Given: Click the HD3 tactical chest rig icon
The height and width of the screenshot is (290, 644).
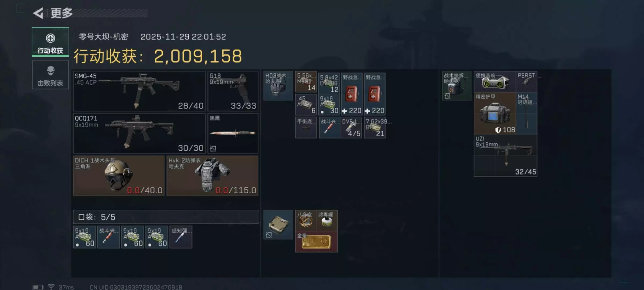Looking at the screenshot, I should [278, 86].
